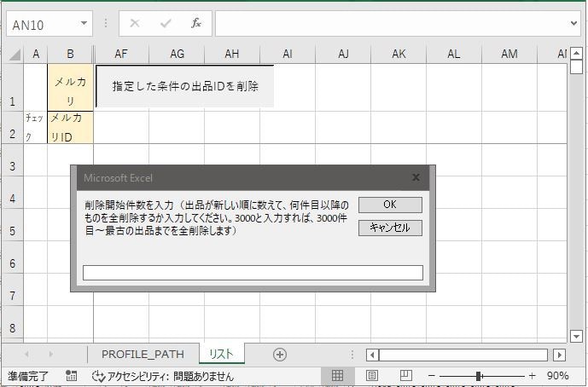Open アクセシビリティ: 問題ありません status

pyautogui.click(x=163, y=376)
